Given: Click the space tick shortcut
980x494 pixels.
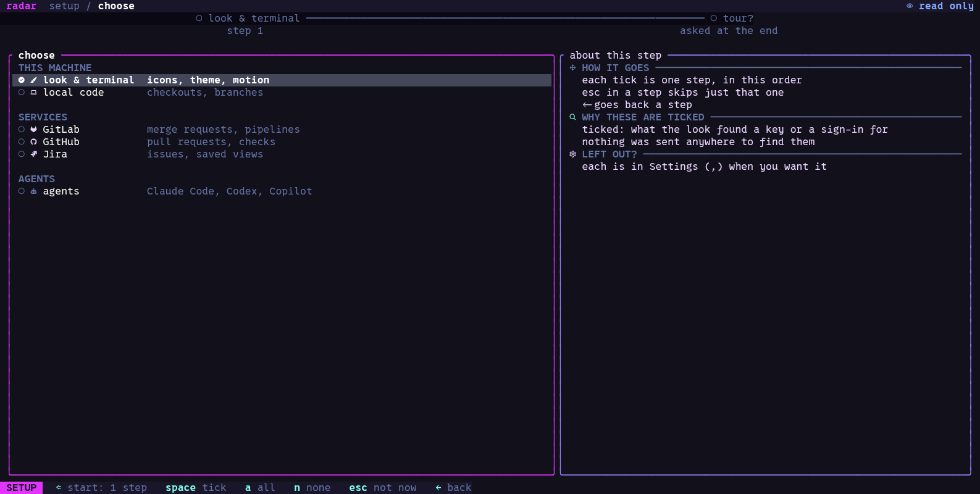Looking at the screenshot, I should tap(196, 488).
